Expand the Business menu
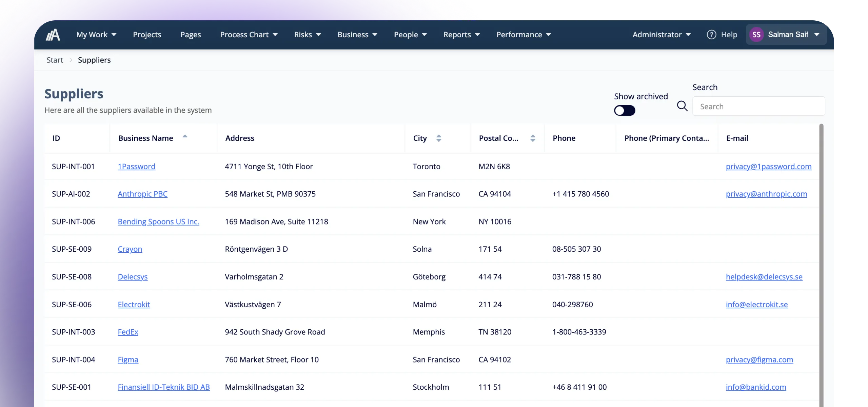 tap(357, 35)
